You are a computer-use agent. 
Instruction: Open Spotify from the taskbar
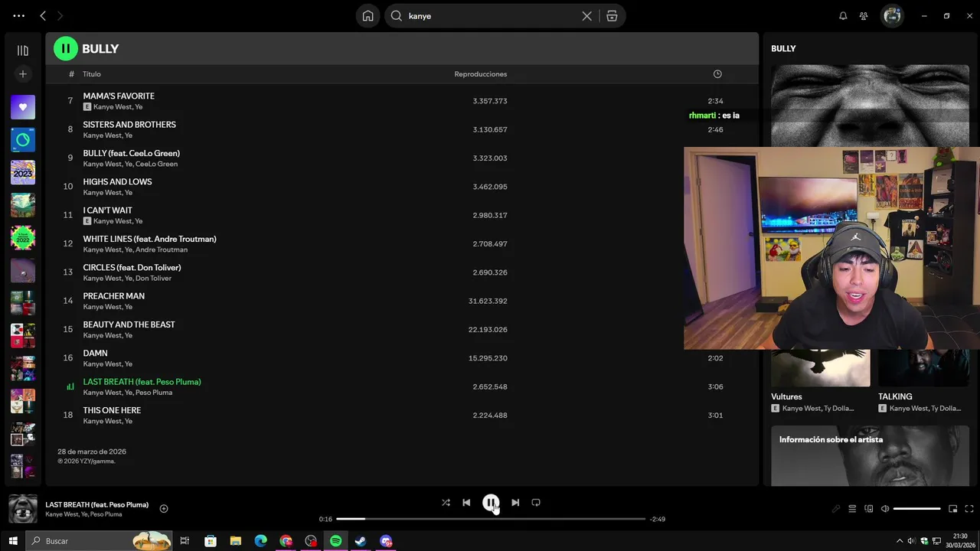click(x=335, y=541)
